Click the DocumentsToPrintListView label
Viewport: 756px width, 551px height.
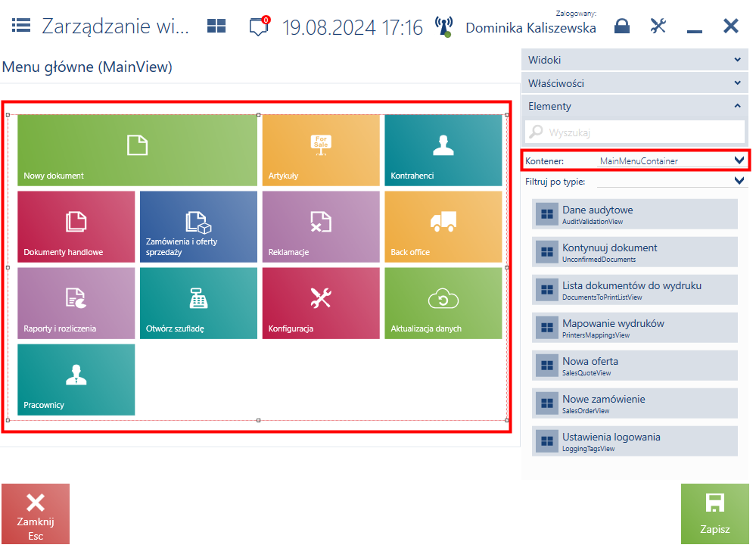tap(602, 297)
